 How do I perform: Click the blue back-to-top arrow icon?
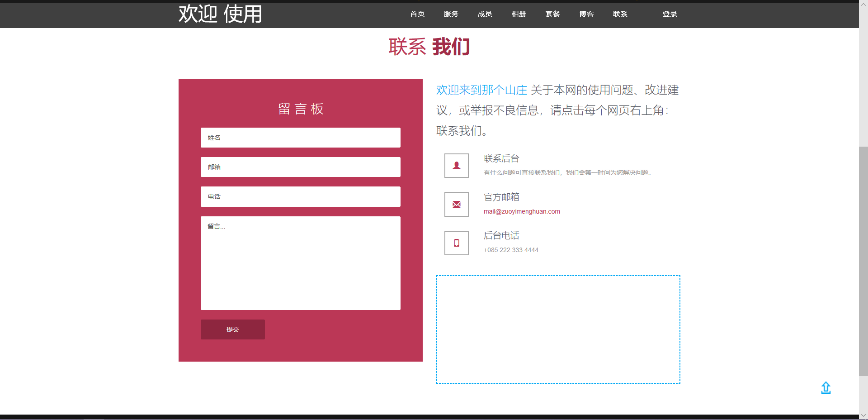[x=826, y=388]
